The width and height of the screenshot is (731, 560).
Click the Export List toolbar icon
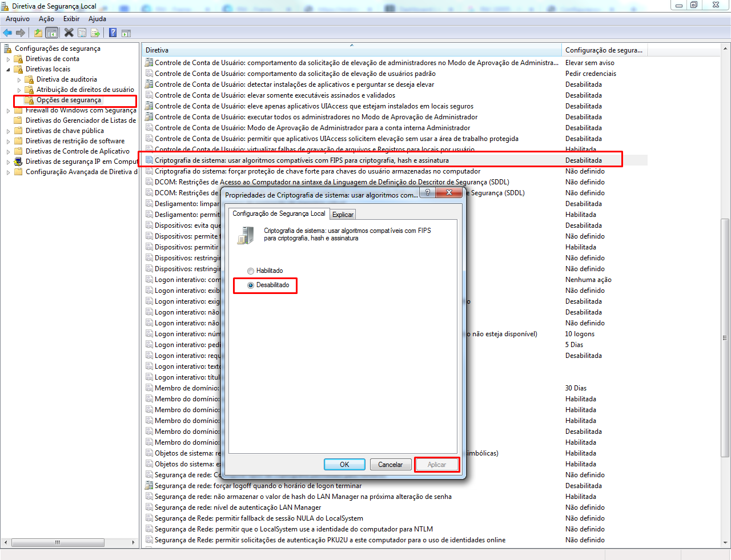point(95,33)
